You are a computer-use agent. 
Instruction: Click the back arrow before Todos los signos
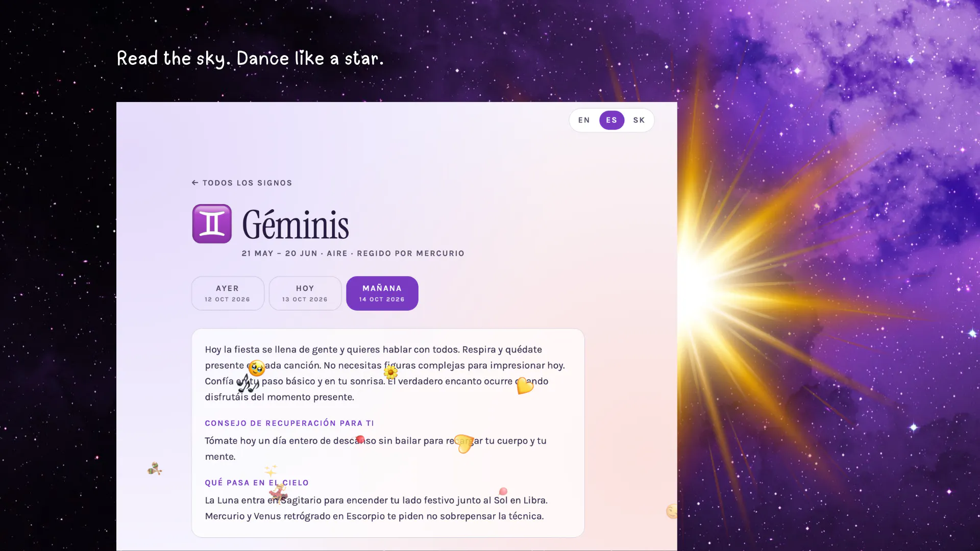tap(195, 183)
